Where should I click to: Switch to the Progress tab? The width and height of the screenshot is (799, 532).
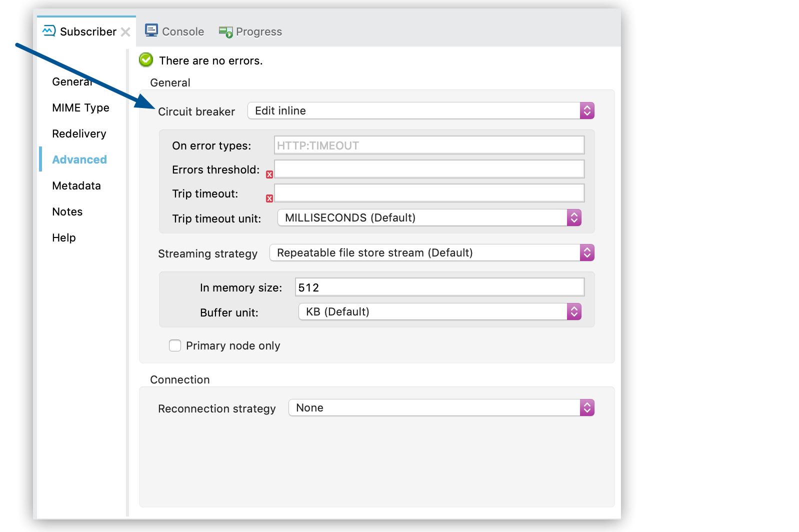tap(258, 31)
